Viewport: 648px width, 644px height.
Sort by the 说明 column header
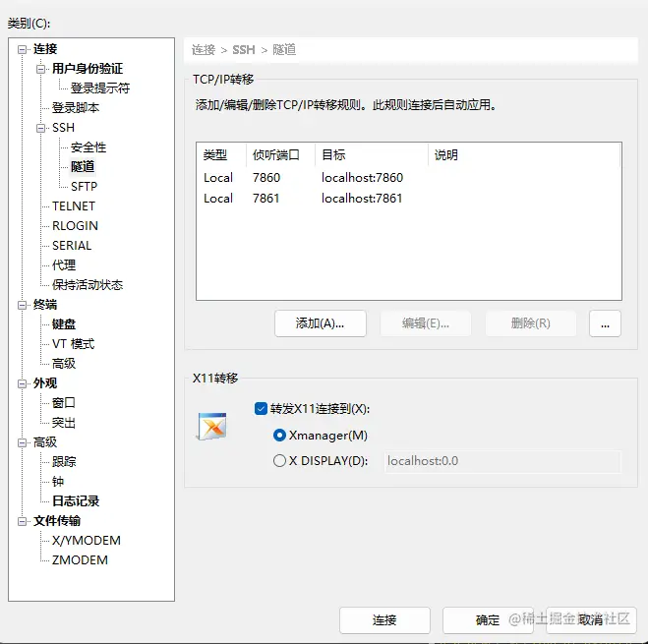[524, 155]
